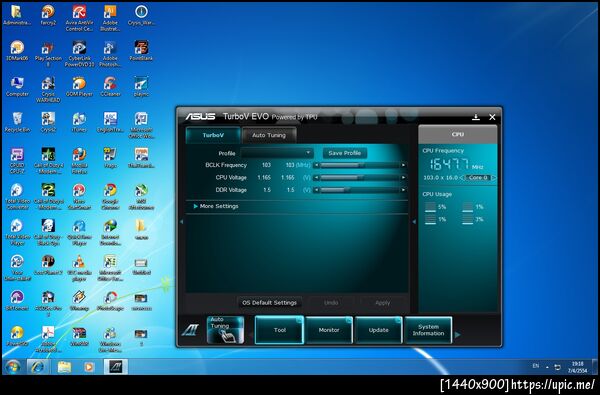600x395 pixels.
Task: Switch to the Auto Tuning tab
Action: [269, 135]
